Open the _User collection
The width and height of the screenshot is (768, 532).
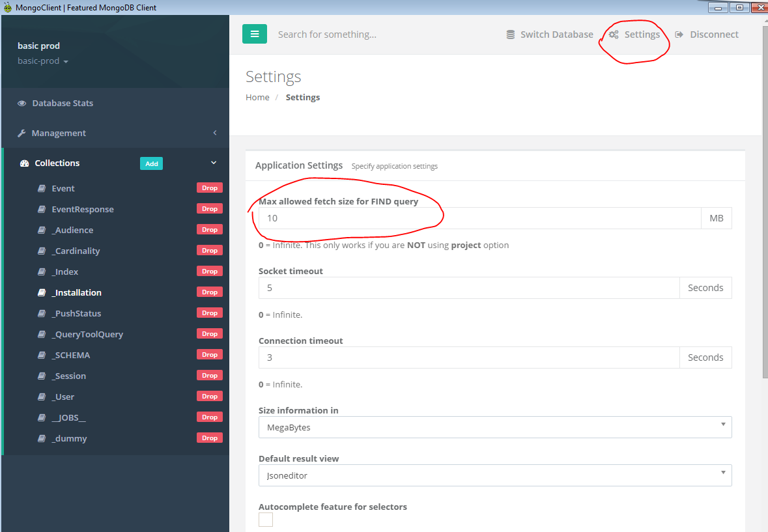[63, 397]
